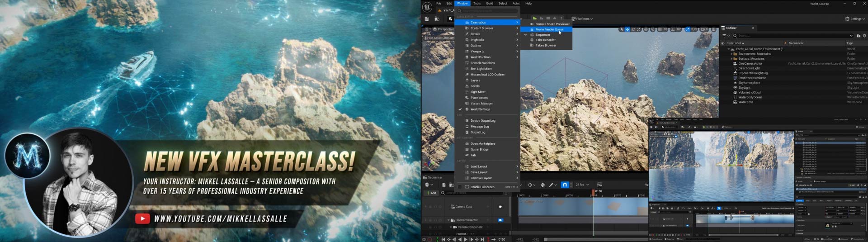Open the Tools menu
The height and width of the screenshot is (242, 868).
477,3
